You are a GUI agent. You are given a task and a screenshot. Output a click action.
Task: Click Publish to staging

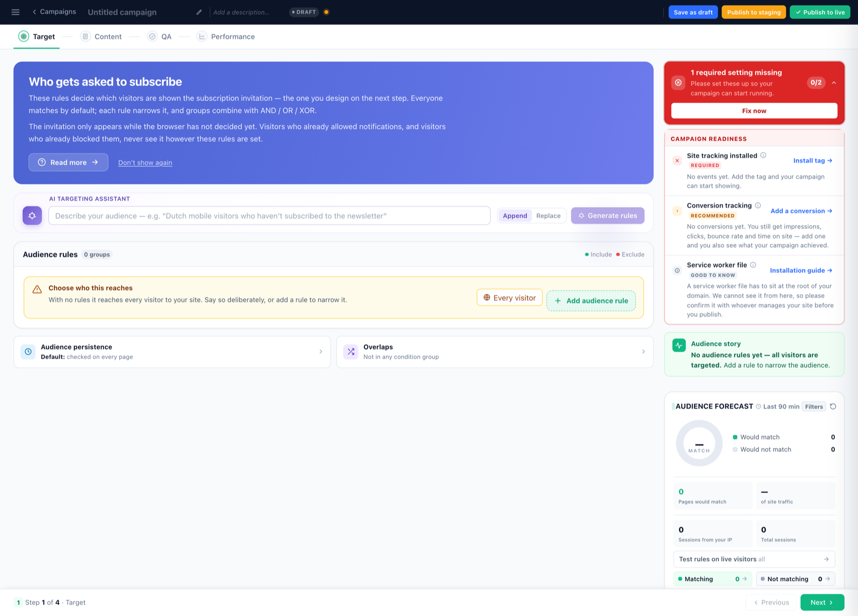click(x=754, y=12)
